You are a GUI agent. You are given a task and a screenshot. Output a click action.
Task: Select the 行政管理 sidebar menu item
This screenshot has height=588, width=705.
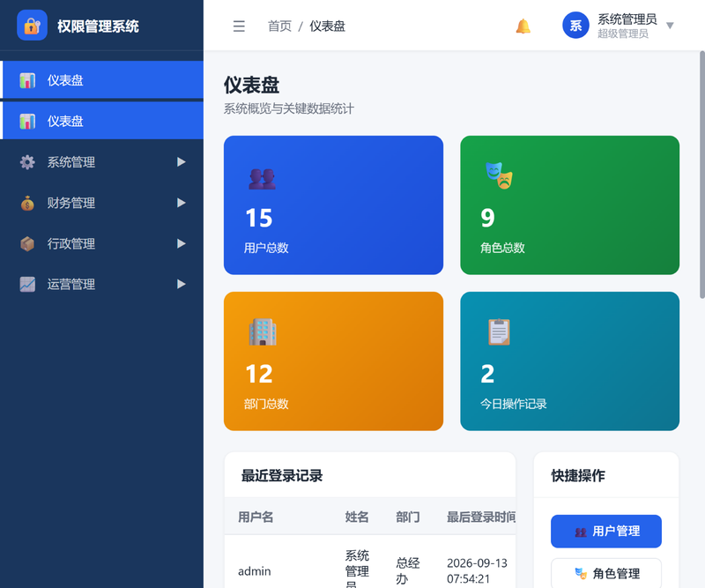point(103,244)
